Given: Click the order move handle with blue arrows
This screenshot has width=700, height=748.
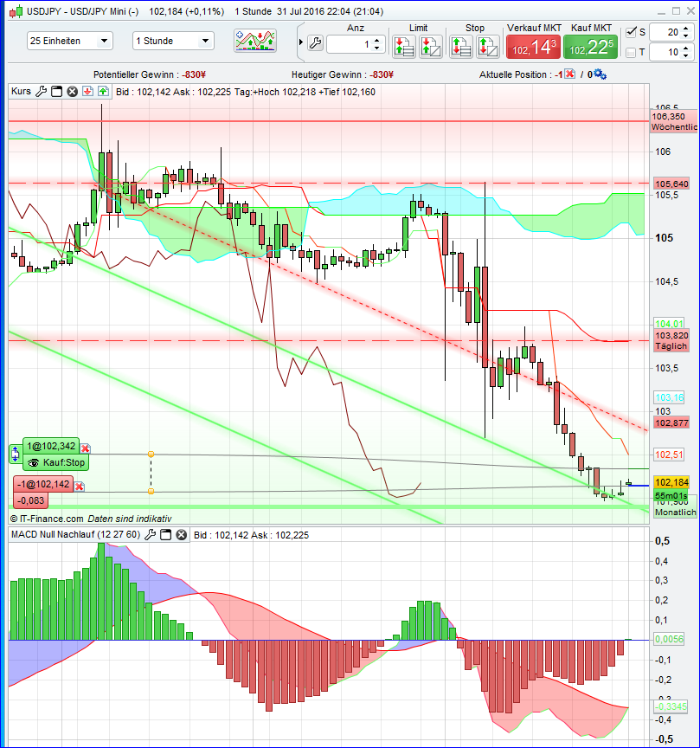Looking at the screenshot, I should click(x=16, y=454).
